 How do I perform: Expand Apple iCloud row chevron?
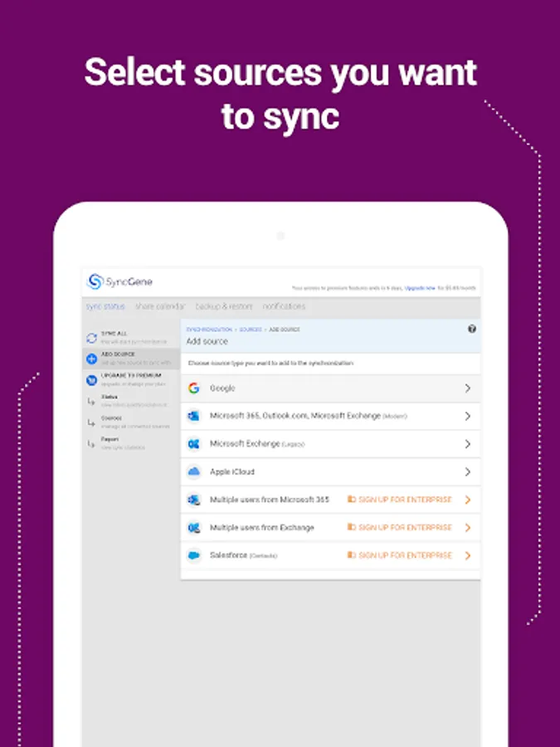click(468, 471)
